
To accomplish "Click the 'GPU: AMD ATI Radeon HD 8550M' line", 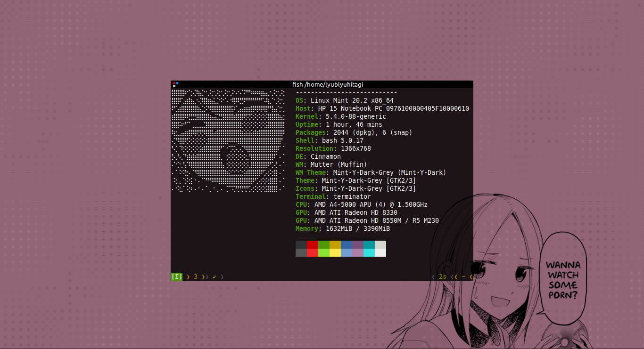I will [x=367, y=220].
